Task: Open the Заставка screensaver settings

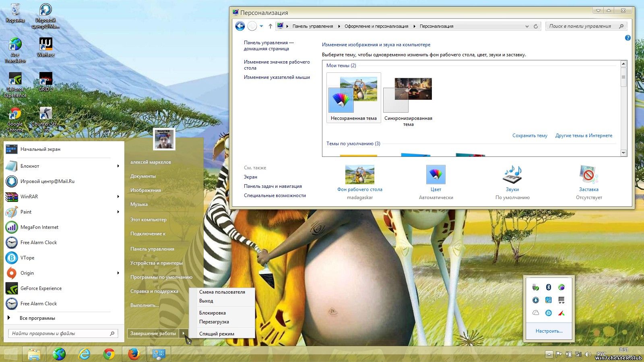Action: coord(589,182)
